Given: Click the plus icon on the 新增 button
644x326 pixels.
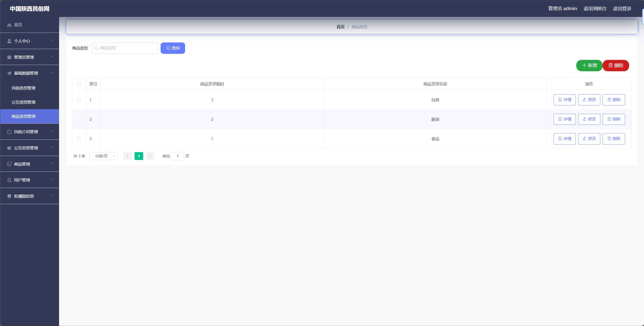Looking at the screenshot, I should pyautogui.click(x=584, y=65).
